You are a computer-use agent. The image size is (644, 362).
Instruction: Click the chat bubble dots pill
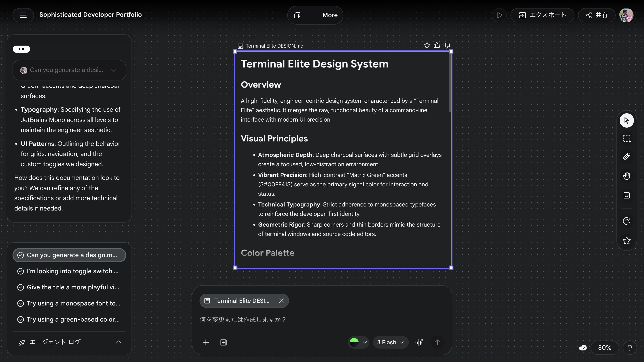pos(21,49)
